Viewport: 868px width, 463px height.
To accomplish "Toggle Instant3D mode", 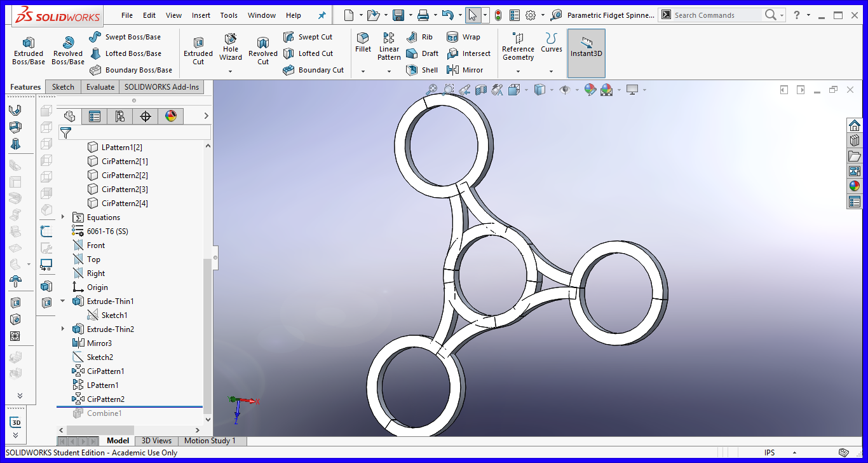I will pos(586,53).
